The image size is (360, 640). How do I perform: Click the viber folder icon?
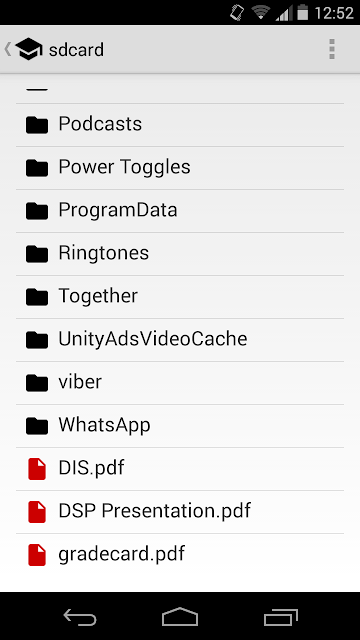pos(37,383)
